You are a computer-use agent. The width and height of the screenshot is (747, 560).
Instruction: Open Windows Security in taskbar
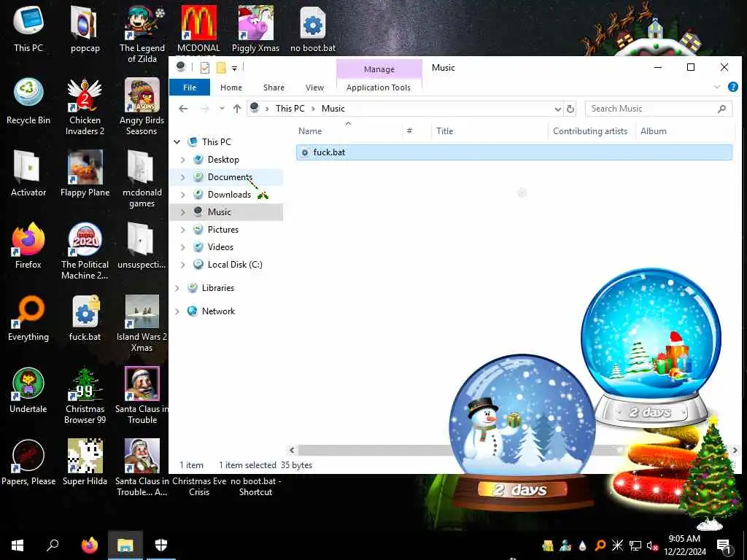click(161, 545)
